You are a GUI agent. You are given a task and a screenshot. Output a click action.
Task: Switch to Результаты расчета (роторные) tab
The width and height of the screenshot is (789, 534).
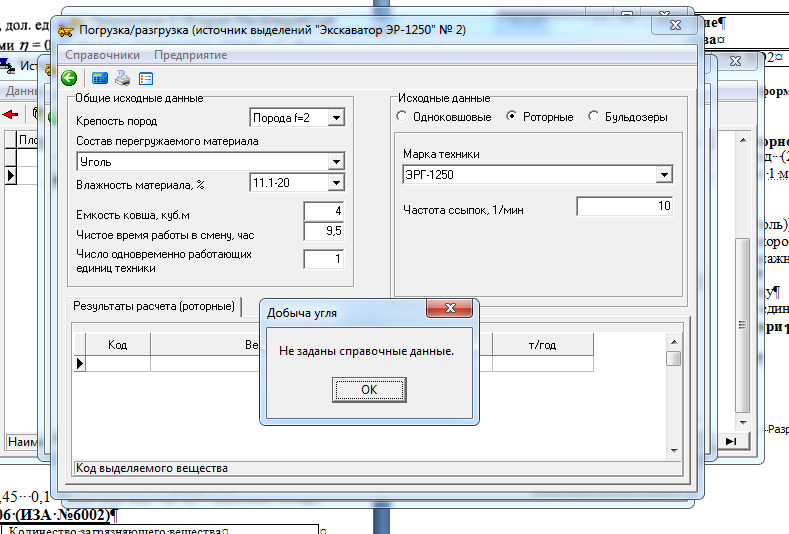pos(153,306)
